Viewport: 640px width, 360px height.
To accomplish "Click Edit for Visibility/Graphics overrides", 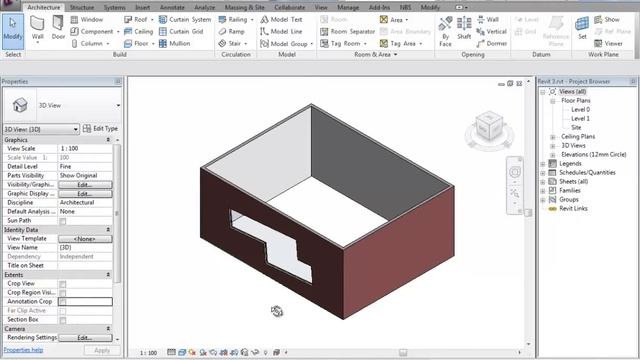I will [x=85, y=185].
